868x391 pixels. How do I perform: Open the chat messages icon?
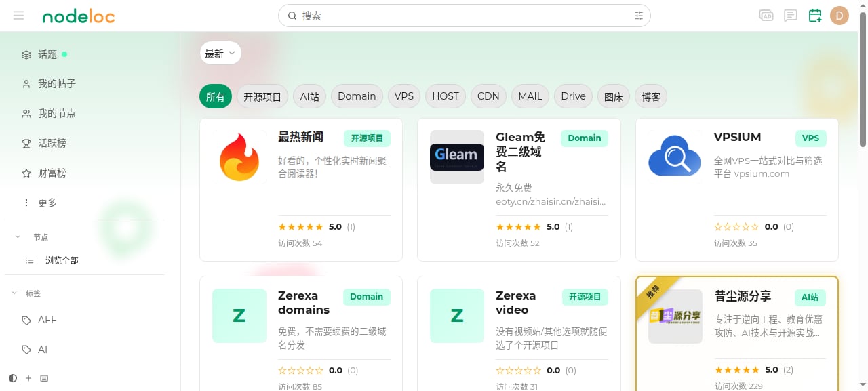pos(791,16)
